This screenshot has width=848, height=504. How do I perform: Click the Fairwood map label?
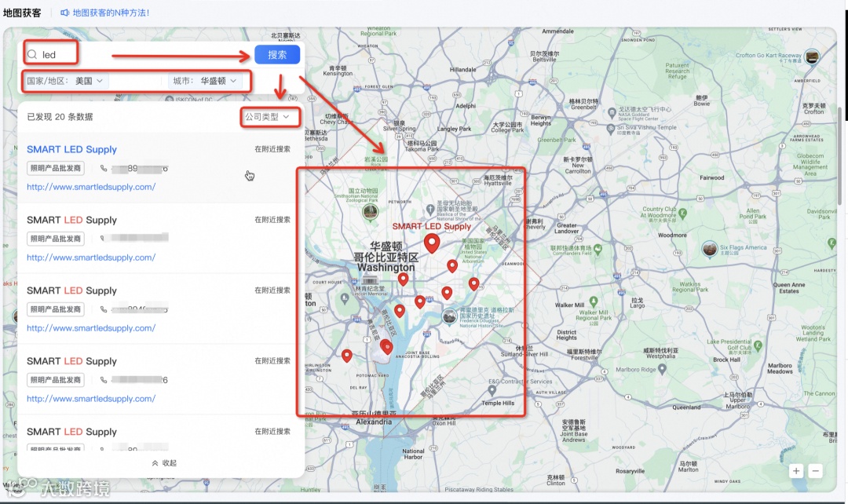(711, 177)
